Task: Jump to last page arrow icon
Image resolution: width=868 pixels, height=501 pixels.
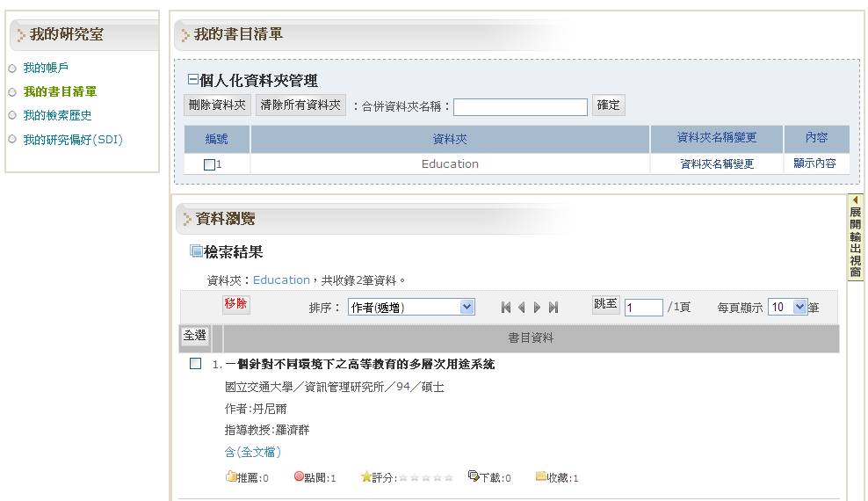Action: click(553, 308)
